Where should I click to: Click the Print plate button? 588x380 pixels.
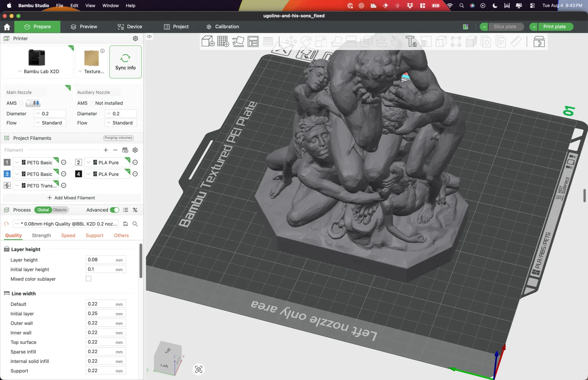pos(555,27)
